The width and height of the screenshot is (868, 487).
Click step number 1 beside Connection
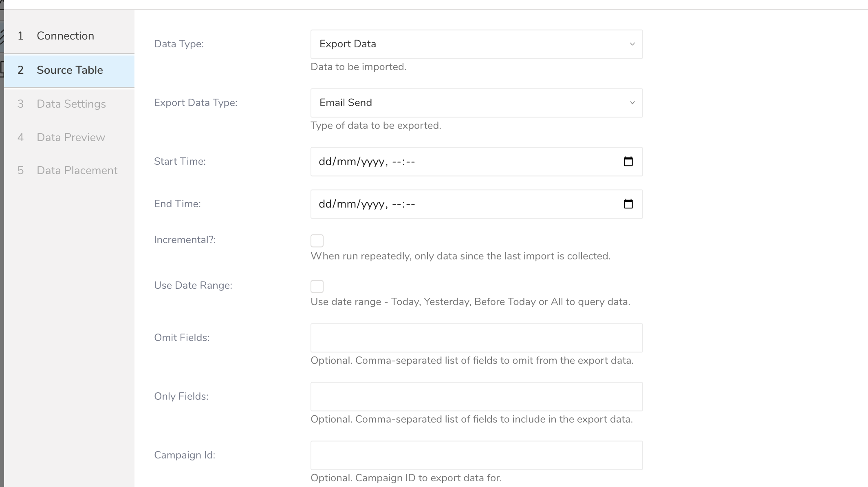point(20,36)
